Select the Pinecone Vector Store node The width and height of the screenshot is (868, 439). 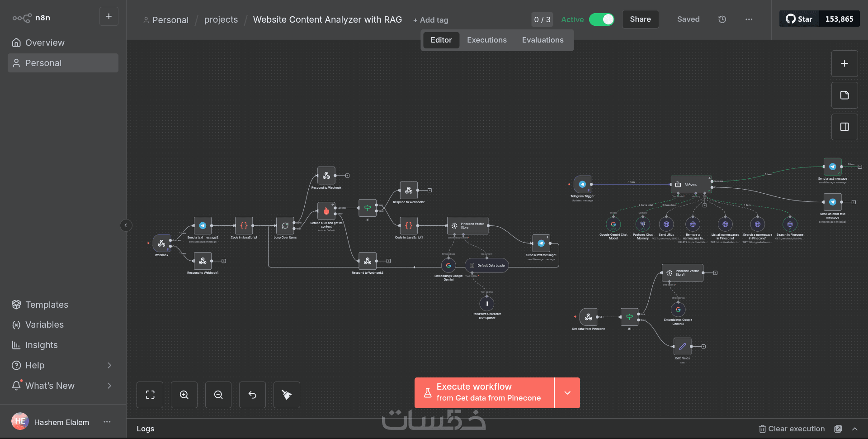coord(468,225)
